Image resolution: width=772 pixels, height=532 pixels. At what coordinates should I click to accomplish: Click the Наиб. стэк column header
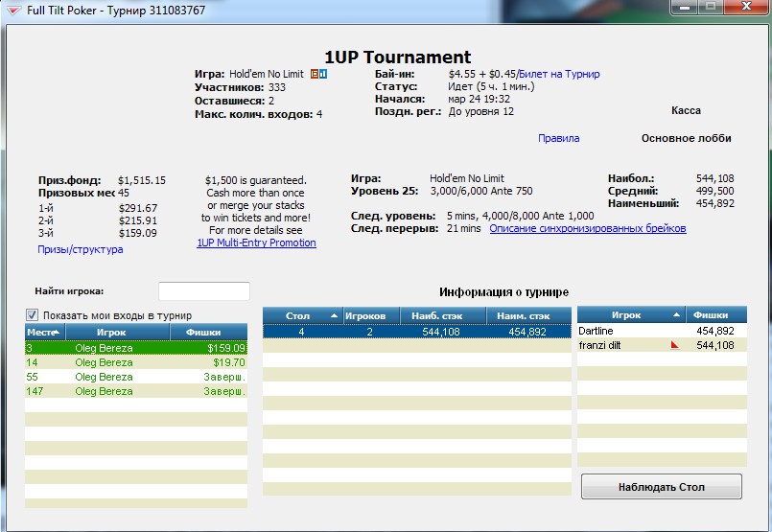(x=443, y=316)
